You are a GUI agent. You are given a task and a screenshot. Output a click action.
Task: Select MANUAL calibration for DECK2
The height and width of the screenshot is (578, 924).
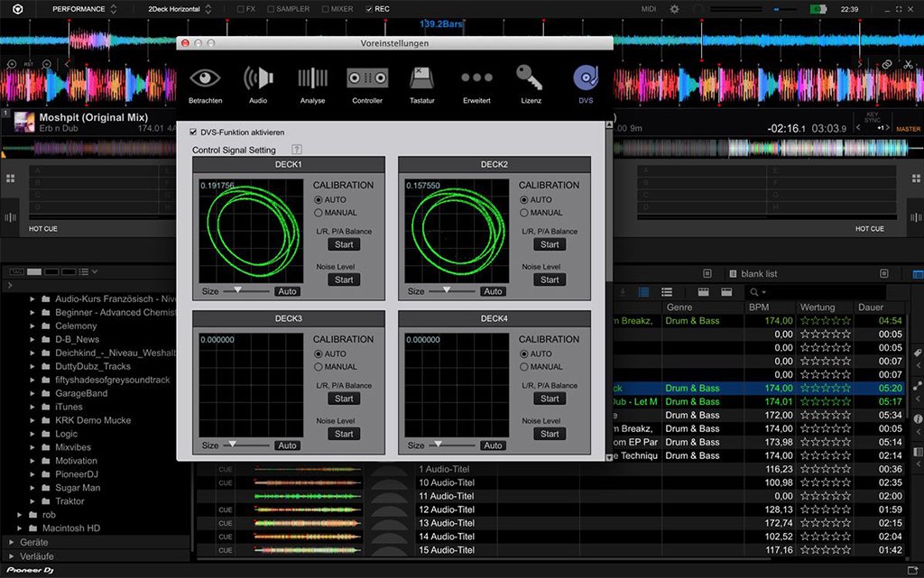524,213
